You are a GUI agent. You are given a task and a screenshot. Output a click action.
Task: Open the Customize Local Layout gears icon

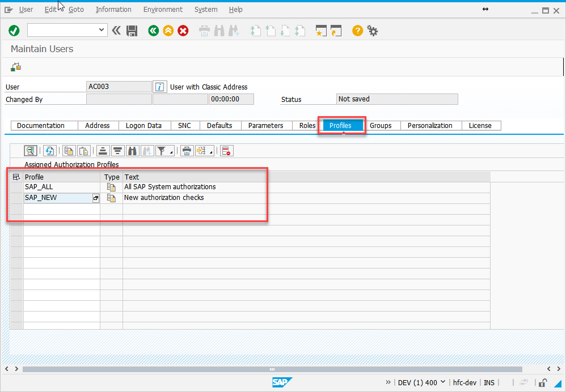[373, 31]
